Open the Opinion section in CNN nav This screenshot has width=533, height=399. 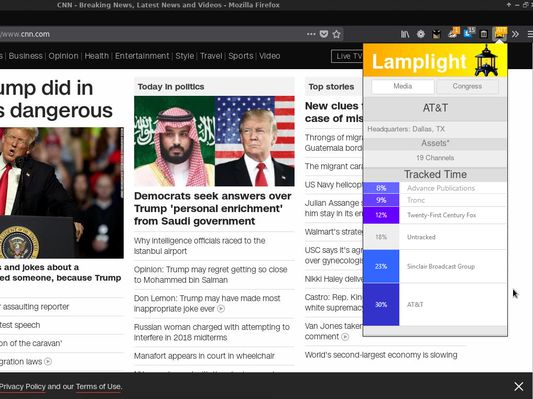(x=63, y=56)
